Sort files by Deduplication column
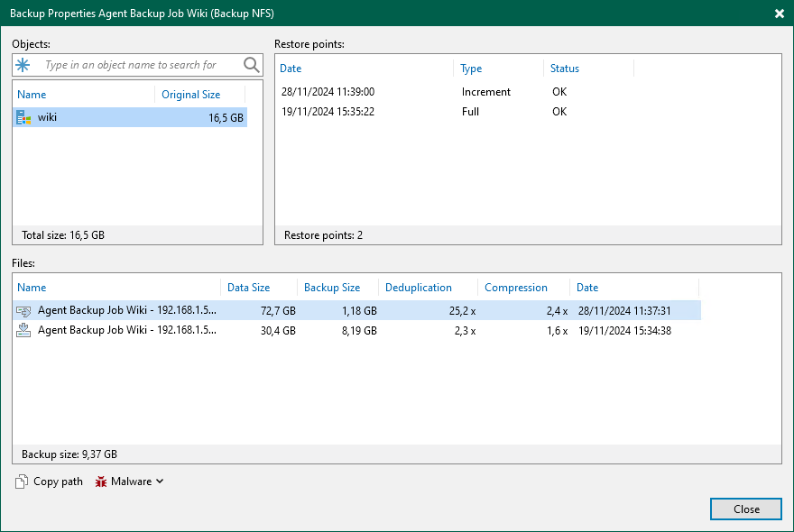This screenshot has height=532, width=794. point(418,288)
